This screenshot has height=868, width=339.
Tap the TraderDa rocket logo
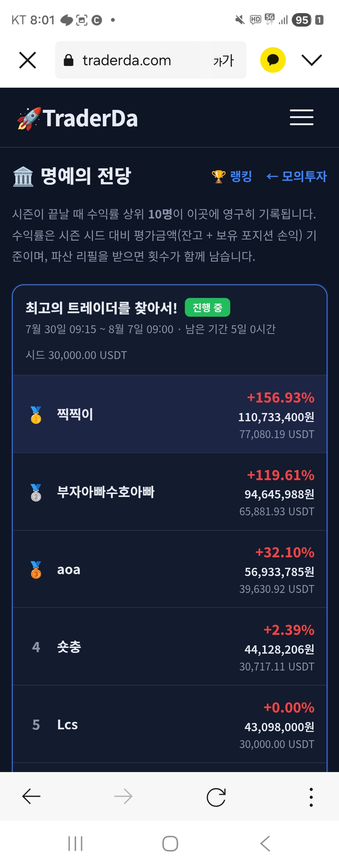tap(78, 118)
